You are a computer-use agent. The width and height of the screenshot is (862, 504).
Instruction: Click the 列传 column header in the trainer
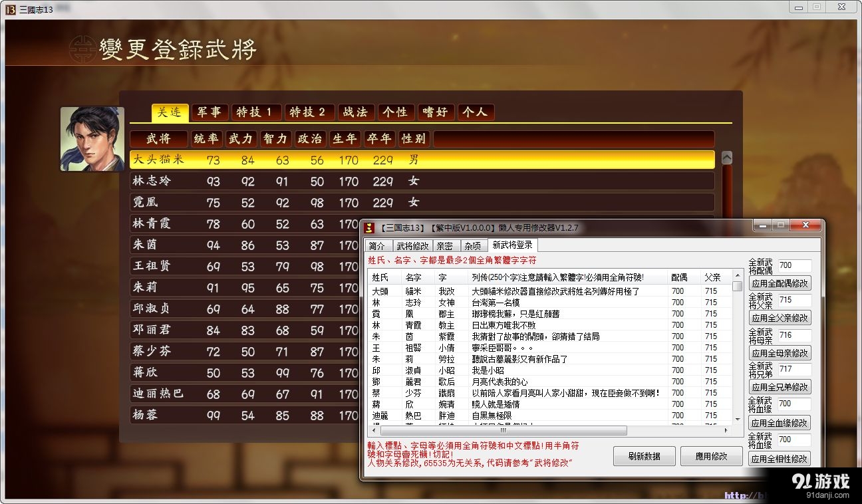pyautogui.click(x=568, y=277)
